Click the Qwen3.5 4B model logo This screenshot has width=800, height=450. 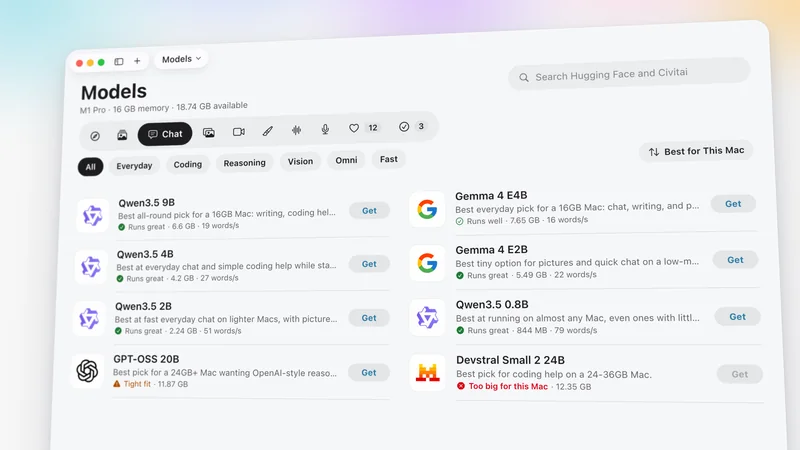click(91, 267)
